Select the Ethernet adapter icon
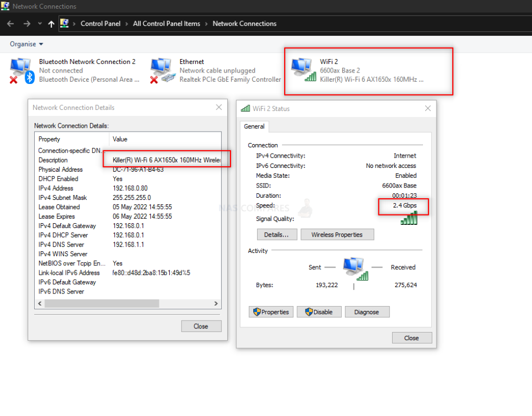Screen dimensions: 532x416 coord(163,70)
